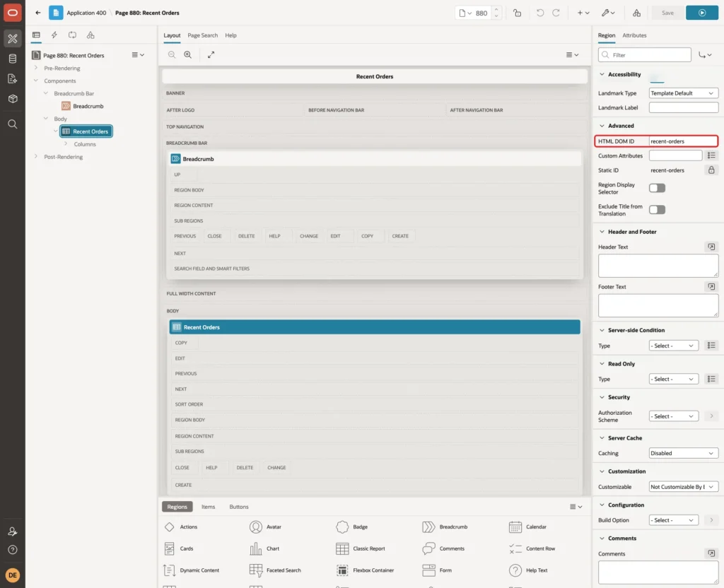The width and height of the screenshot is (724, 588).
Task: Expand the Columns tree node
Action: click(66, 144)
